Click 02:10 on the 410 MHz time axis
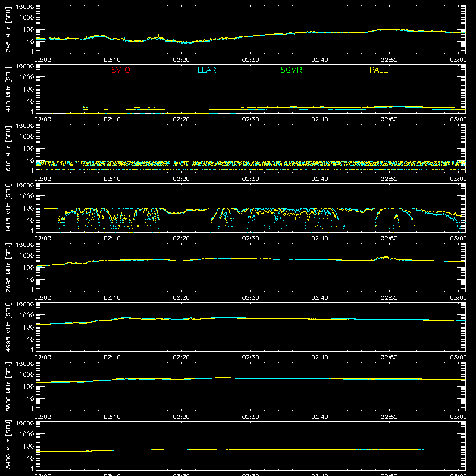 (112, 120)
